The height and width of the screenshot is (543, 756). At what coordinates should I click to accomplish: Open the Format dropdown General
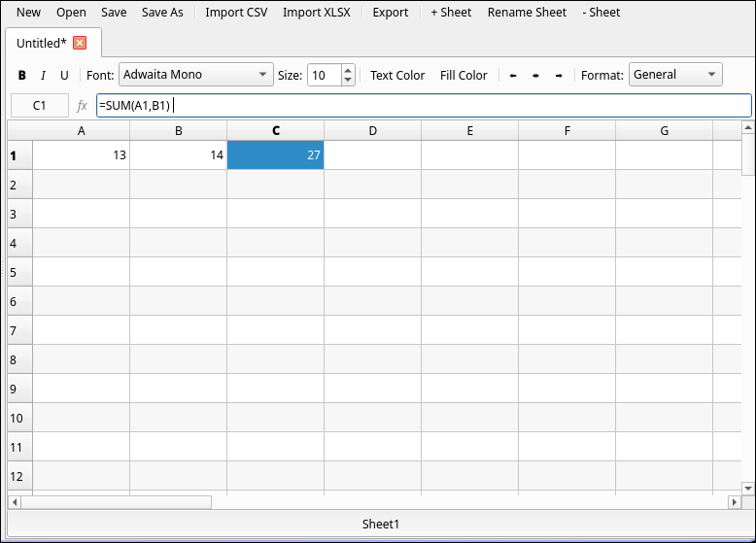coord(675,75)
